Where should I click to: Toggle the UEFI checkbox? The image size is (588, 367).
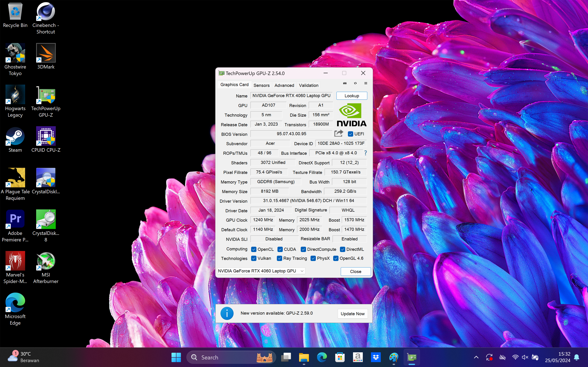[350, 134]
